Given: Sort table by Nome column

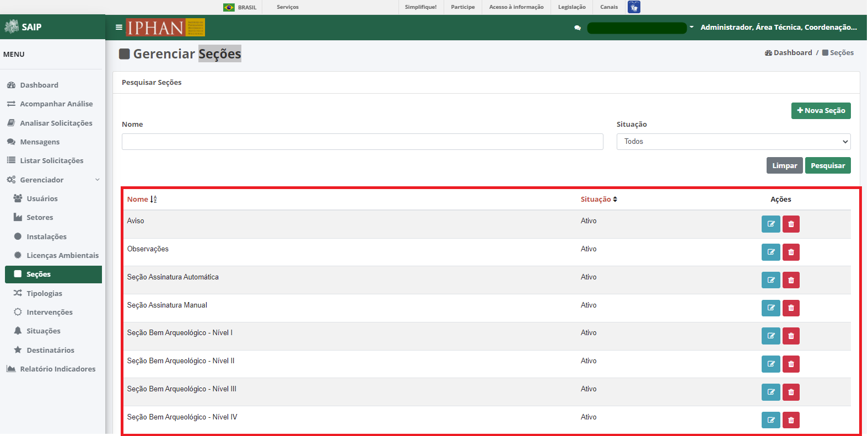Looking at the screenshot, I should [x=142, y=199].
